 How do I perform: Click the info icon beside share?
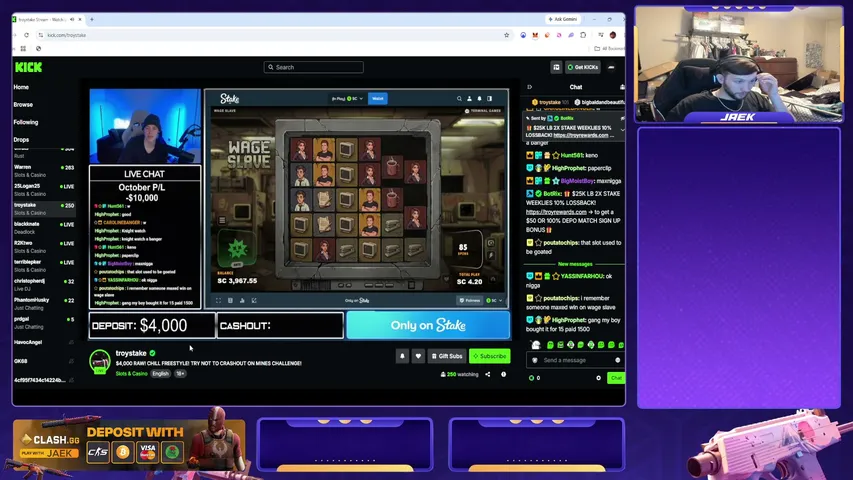tap(503, 374)
